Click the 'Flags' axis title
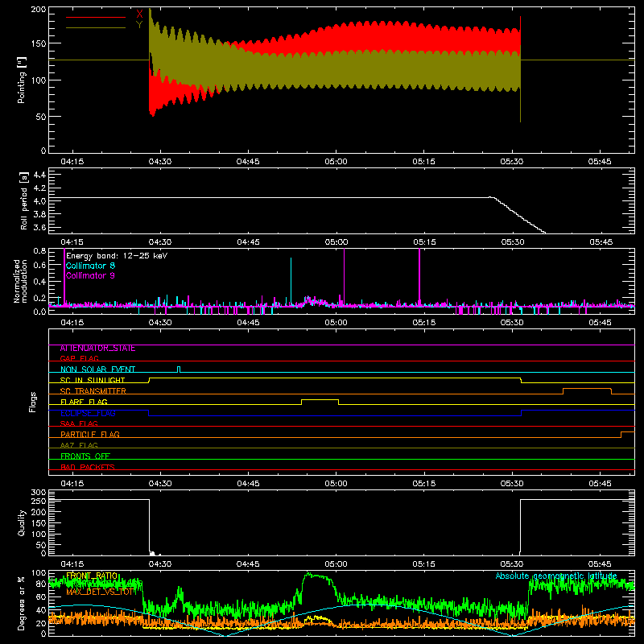Image resolution: width=644 pixels, height=644 pixels. point(32,402)
